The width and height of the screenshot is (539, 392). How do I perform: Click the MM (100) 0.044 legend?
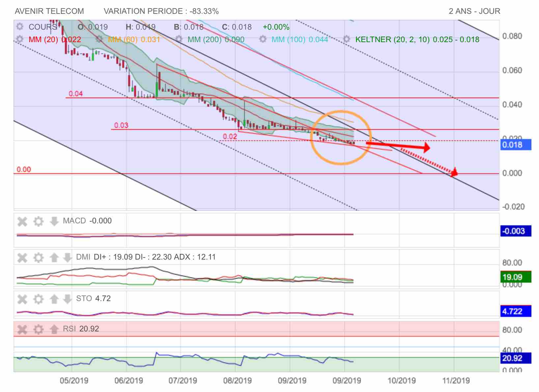pyautogui.click(x=300, y=40)
